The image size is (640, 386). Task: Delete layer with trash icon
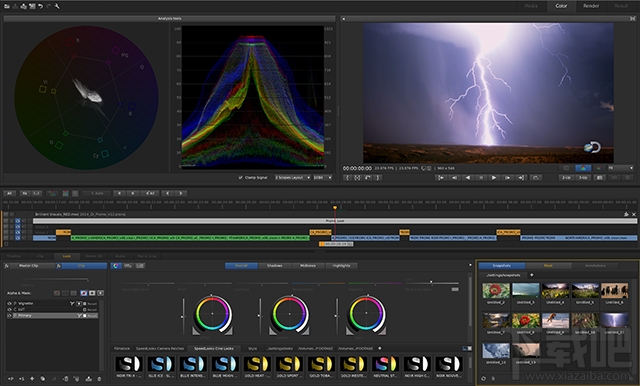(99, 379)
